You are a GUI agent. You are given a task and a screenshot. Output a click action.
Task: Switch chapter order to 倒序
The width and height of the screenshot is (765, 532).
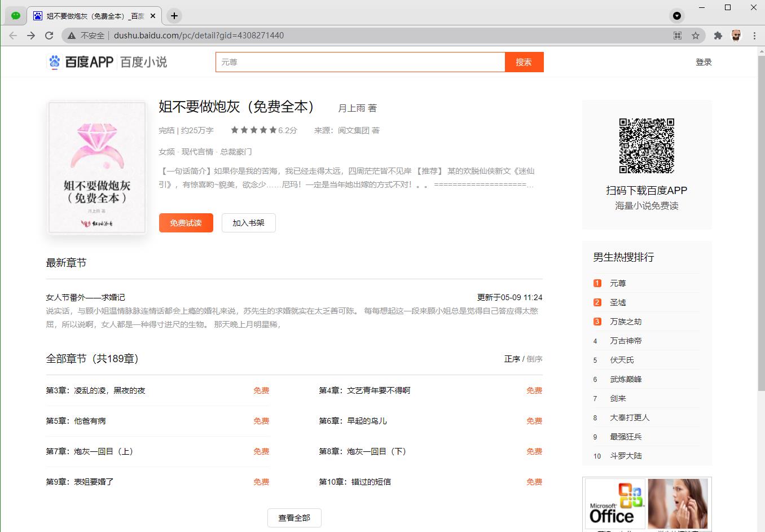534,359
